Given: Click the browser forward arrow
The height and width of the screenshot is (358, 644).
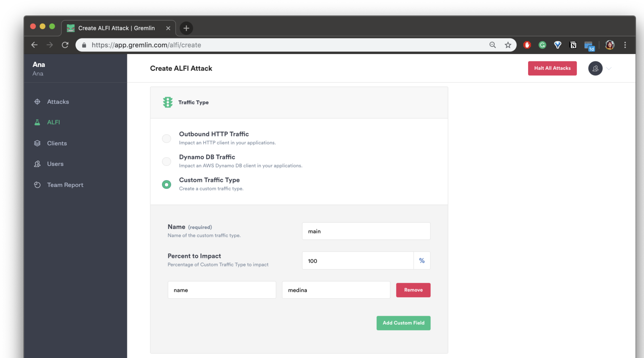Looking at the screenshot, I should pyautogui.click(x=50, y=45).
